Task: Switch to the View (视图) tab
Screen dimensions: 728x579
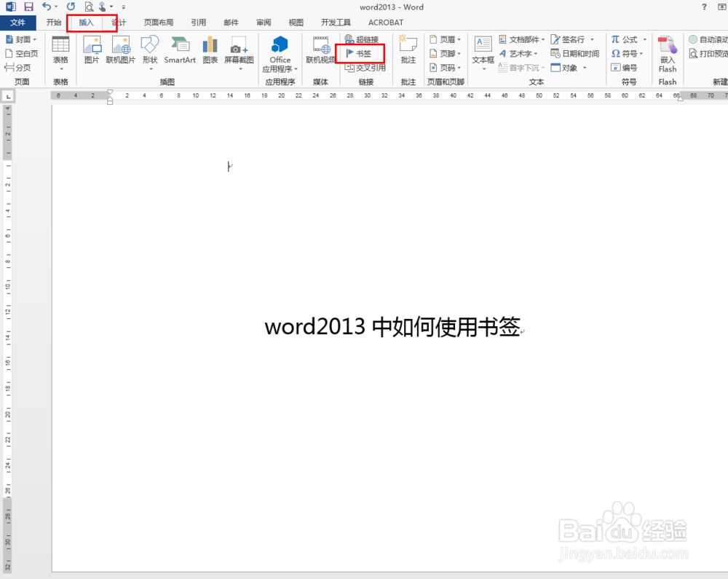Action: [296, 23]
